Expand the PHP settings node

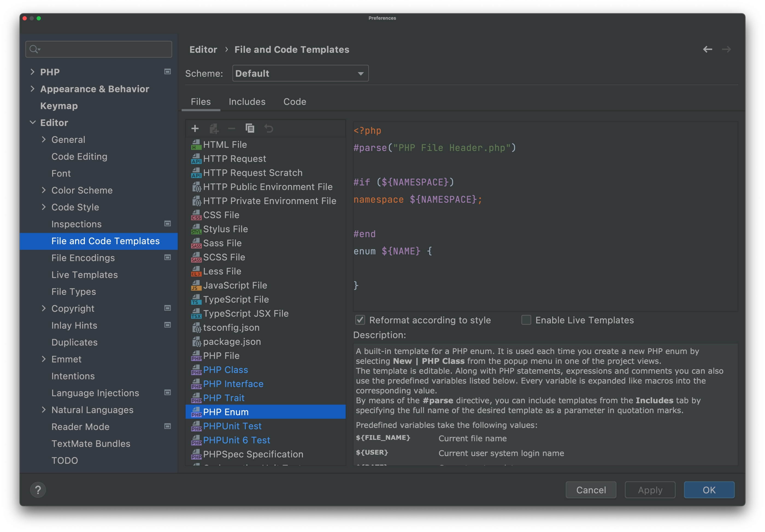click(32, 72)
